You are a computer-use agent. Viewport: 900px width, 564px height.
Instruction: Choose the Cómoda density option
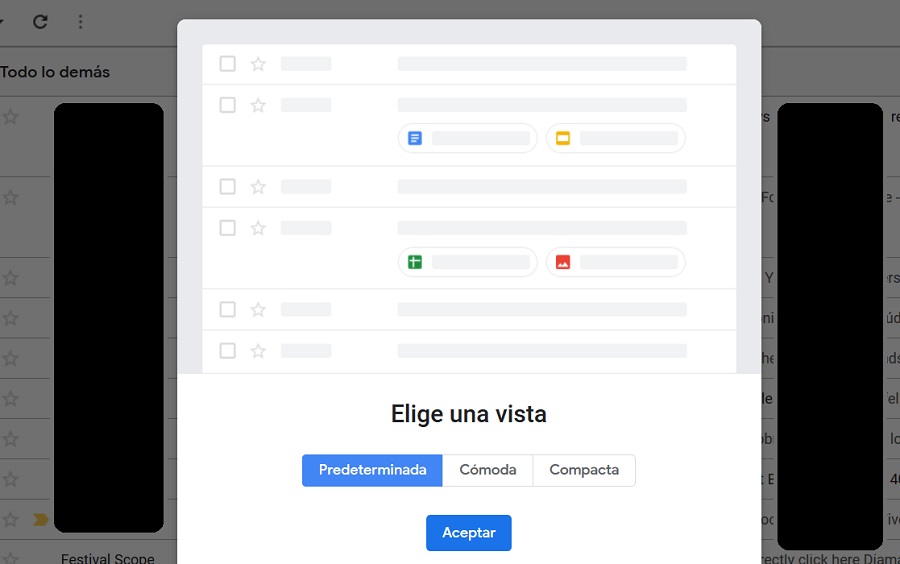(487, 470)
